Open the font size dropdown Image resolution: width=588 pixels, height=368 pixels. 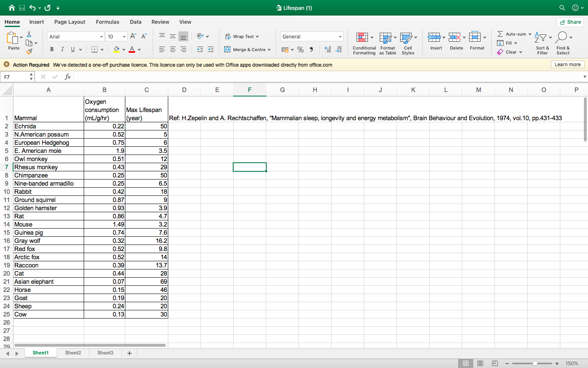point(124,36)
